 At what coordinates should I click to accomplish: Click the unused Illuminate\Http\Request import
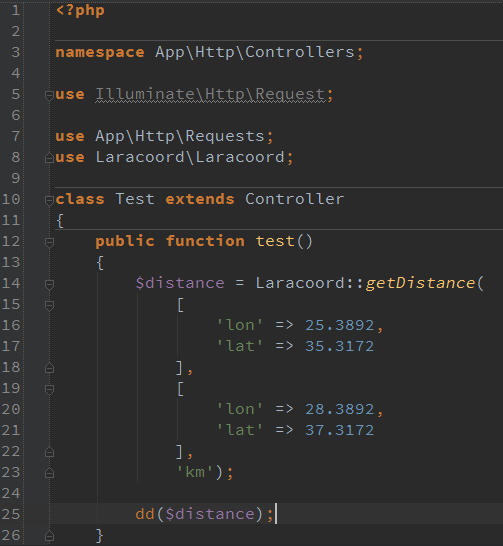point(210,94)
